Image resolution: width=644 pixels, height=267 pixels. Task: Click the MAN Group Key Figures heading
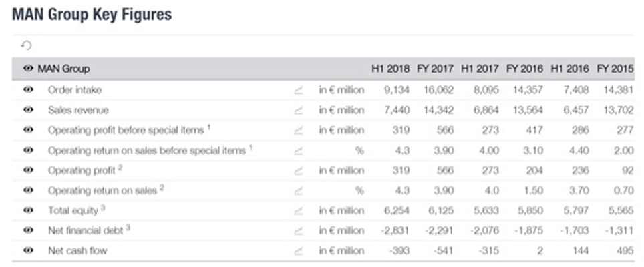coord(92,14)
